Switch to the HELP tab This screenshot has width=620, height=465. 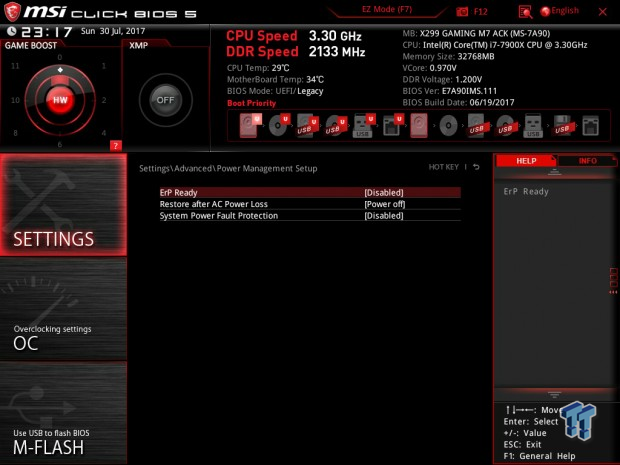(x=526, y=161)
